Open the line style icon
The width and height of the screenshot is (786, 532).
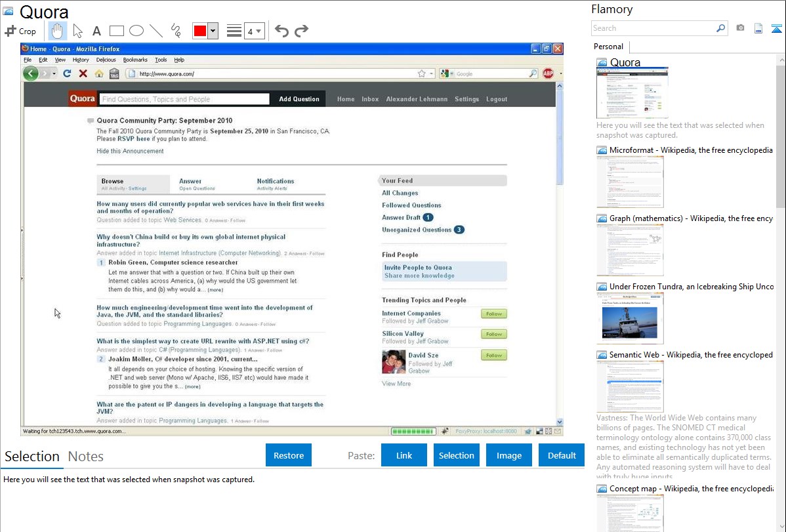234,31
